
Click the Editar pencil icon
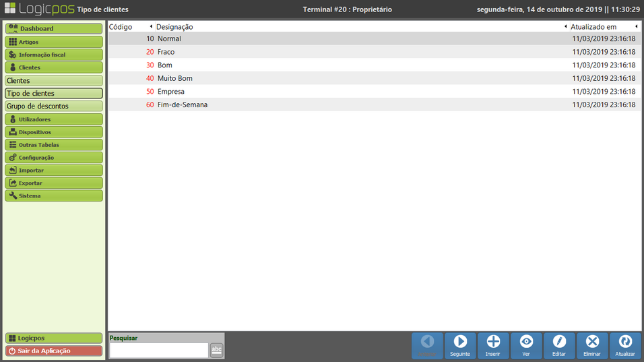pos(559,345)
